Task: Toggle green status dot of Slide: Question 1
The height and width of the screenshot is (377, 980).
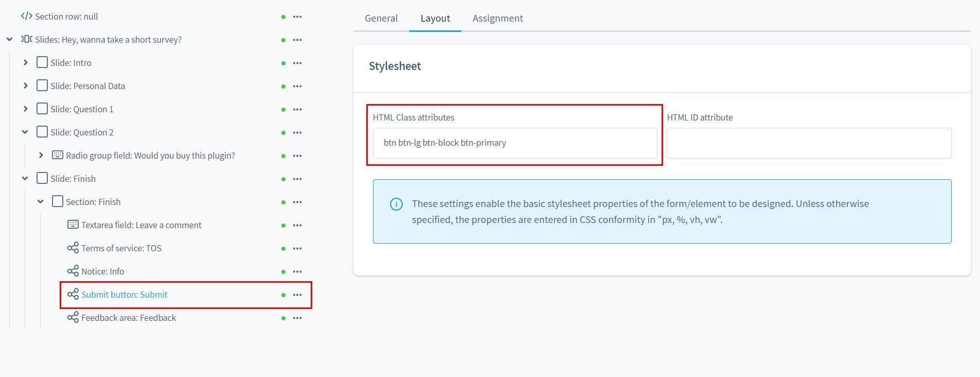Action: click(283, 110)
